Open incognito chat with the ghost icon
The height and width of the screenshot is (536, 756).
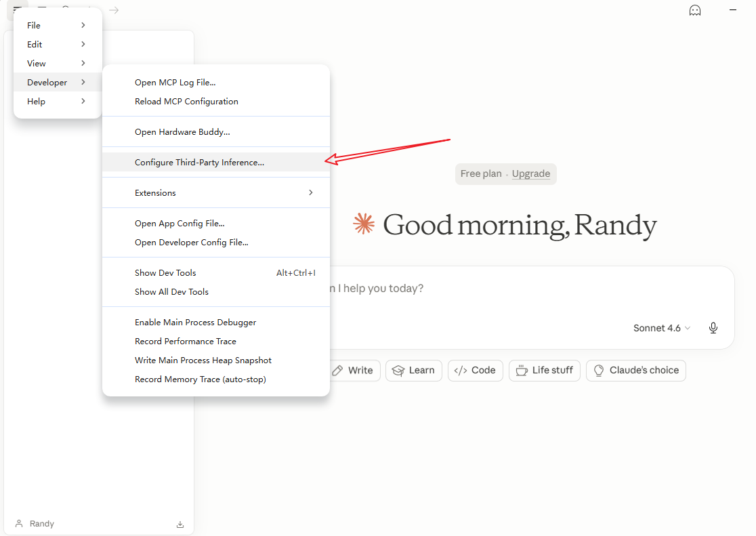point(695,10)
